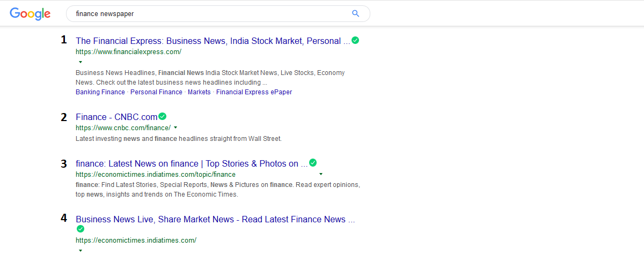Open the Markets sitelink
This screenshot has width=644, height=255.
click(x=199, y=92)
